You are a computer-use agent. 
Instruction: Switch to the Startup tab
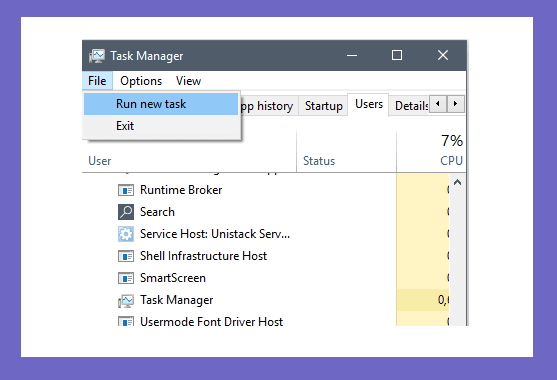tap(324, 106)
